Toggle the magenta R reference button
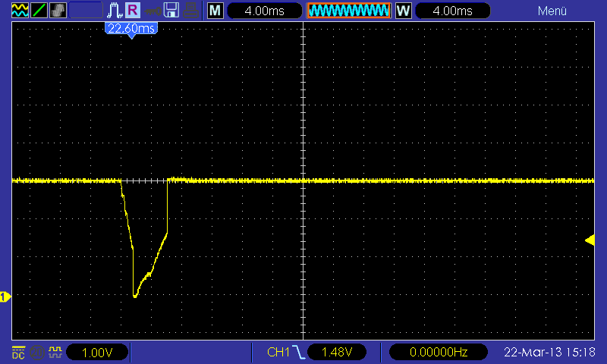 point(132,10)
